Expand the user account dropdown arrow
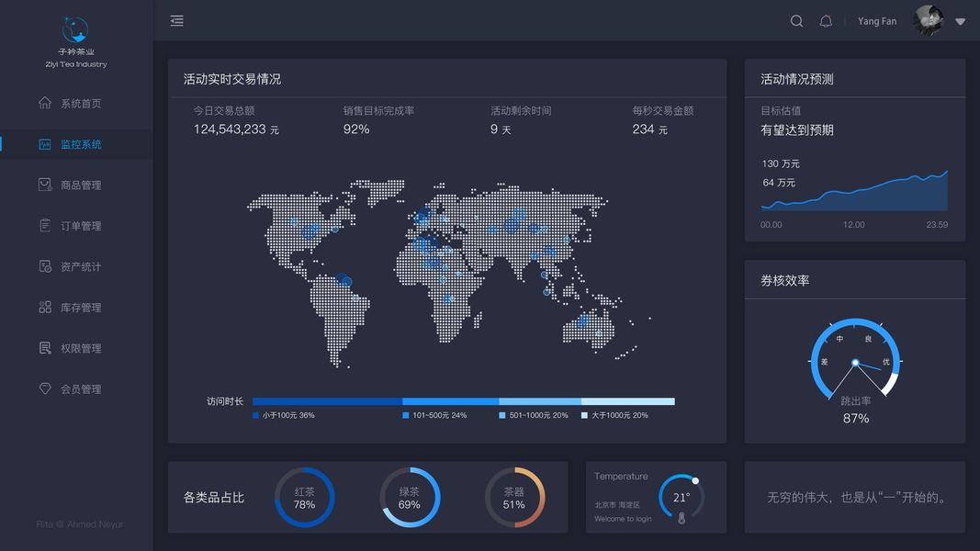980x551 pixels. (960, 21)
